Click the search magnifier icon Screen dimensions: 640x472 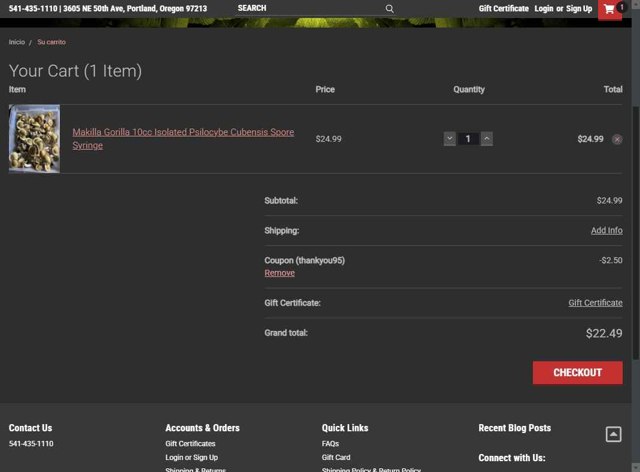(x=389, y=9)
